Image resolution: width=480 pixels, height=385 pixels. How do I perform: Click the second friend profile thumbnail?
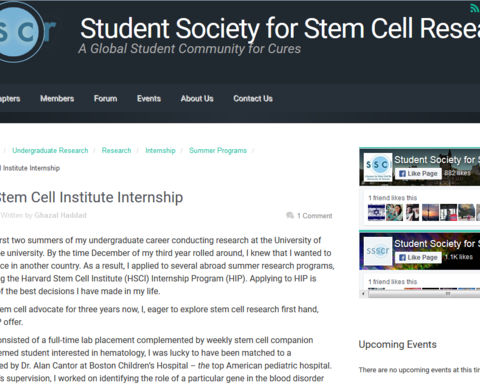(x=394, y=213)
